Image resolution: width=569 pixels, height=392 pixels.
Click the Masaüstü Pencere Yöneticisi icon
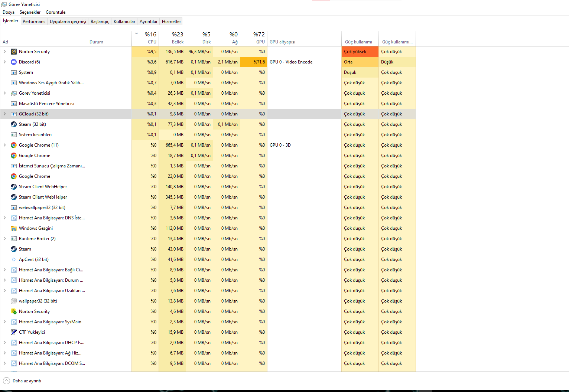point(14,104)
